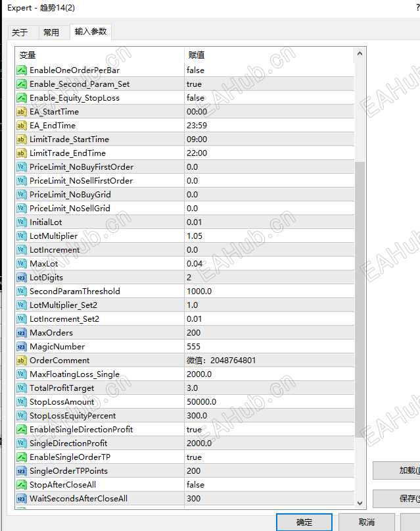The width and height of the screenshot is (420, 531).
Task: Click the InitialLot value 0.01
Action: pos(194,222)
